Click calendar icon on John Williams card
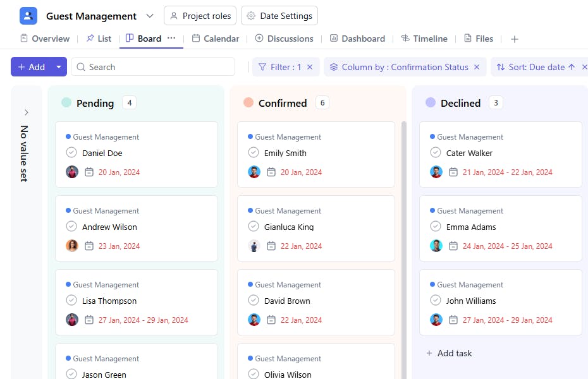Viewport: 588px width, 379px height. [x=453, y=320]
